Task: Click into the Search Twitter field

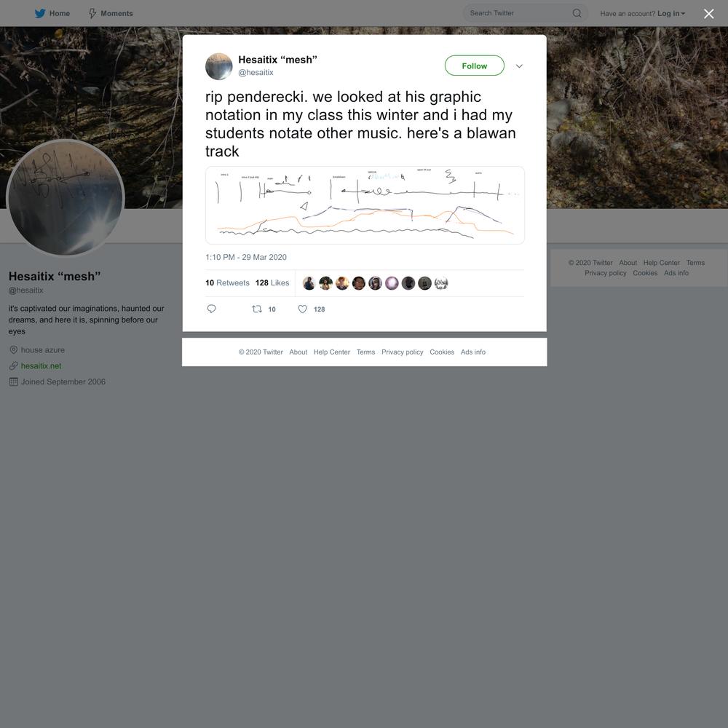Action: tap(520, 13)
